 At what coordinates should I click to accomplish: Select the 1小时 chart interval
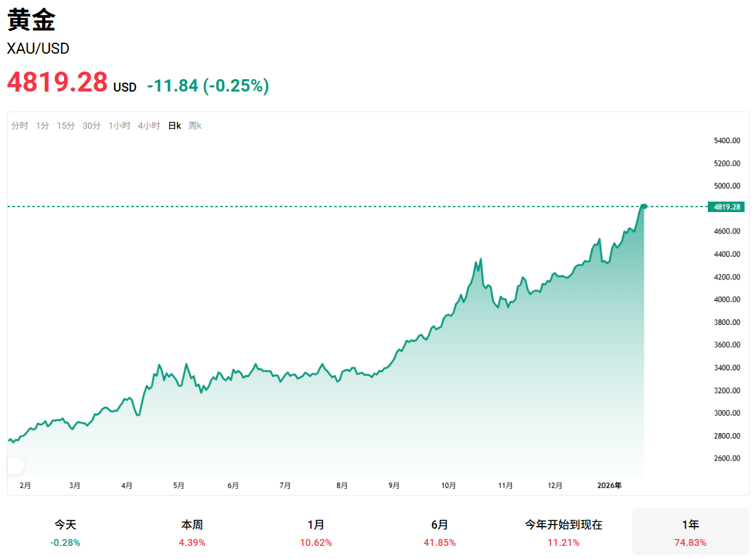click(x=118, y=126)
